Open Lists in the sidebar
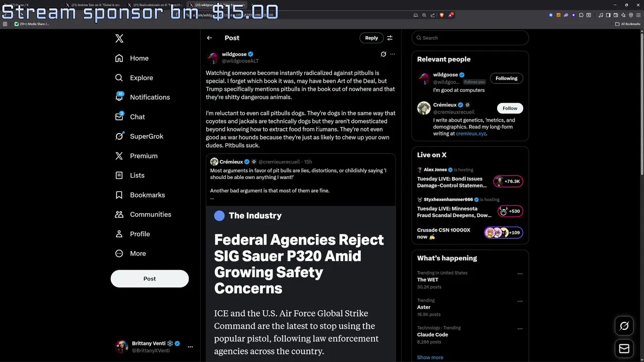This screenshot has width=644, height=362. coord(130,175)
